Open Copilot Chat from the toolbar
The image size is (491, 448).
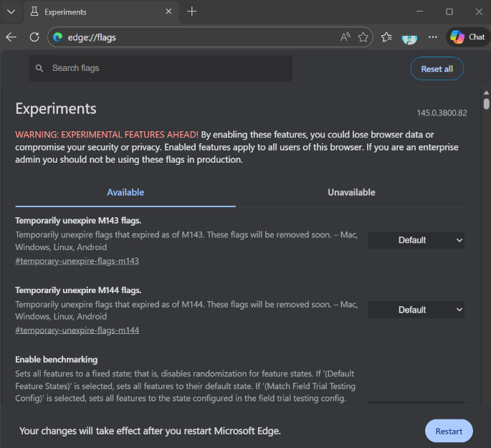point(467,37)
